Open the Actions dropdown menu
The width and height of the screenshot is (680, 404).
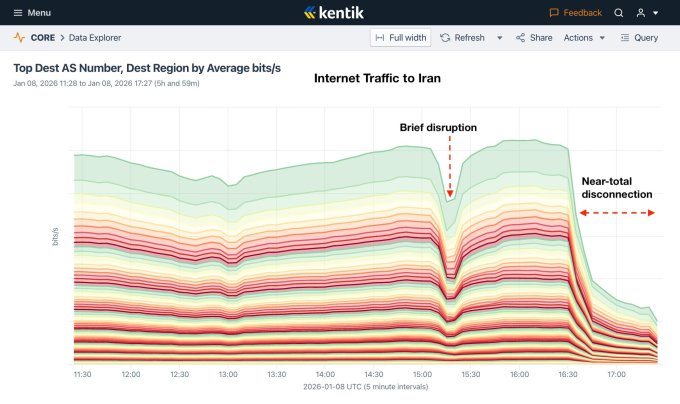(584, 37)
